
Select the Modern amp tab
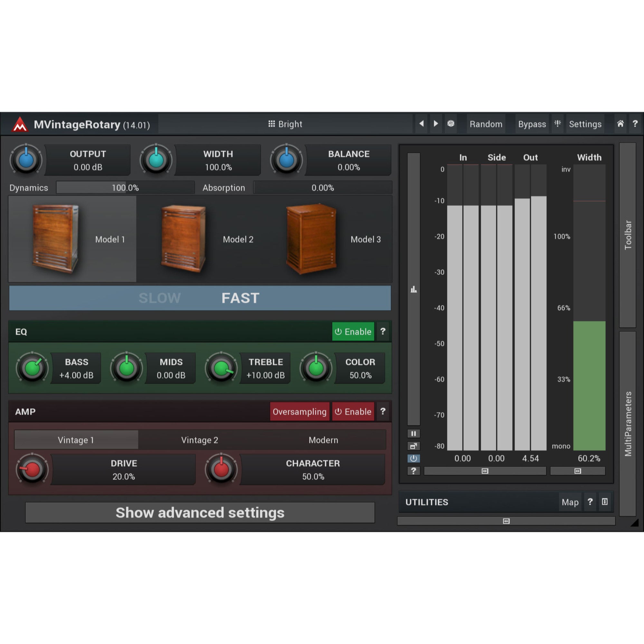pos(323,440)
